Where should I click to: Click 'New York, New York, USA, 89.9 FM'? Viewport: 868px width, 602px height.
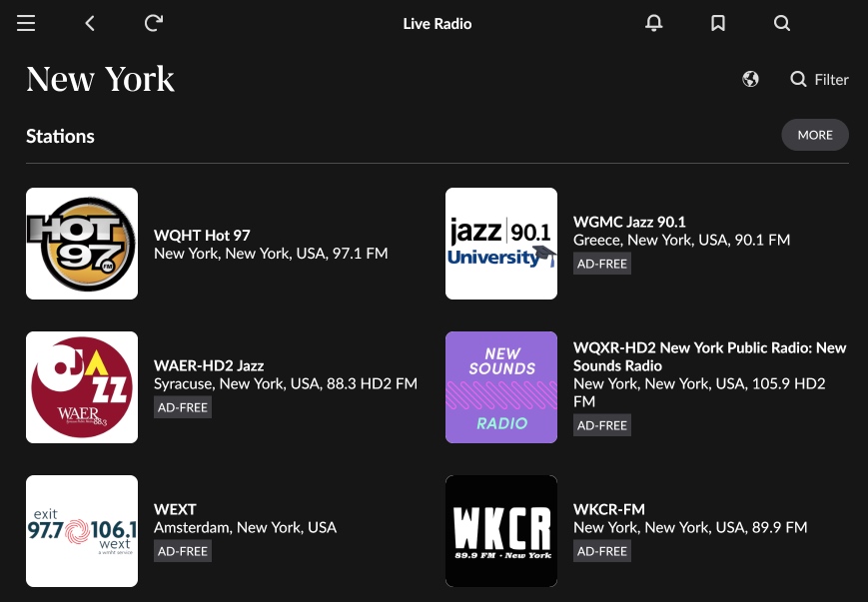pyautogui.click(x=690, y=528)
